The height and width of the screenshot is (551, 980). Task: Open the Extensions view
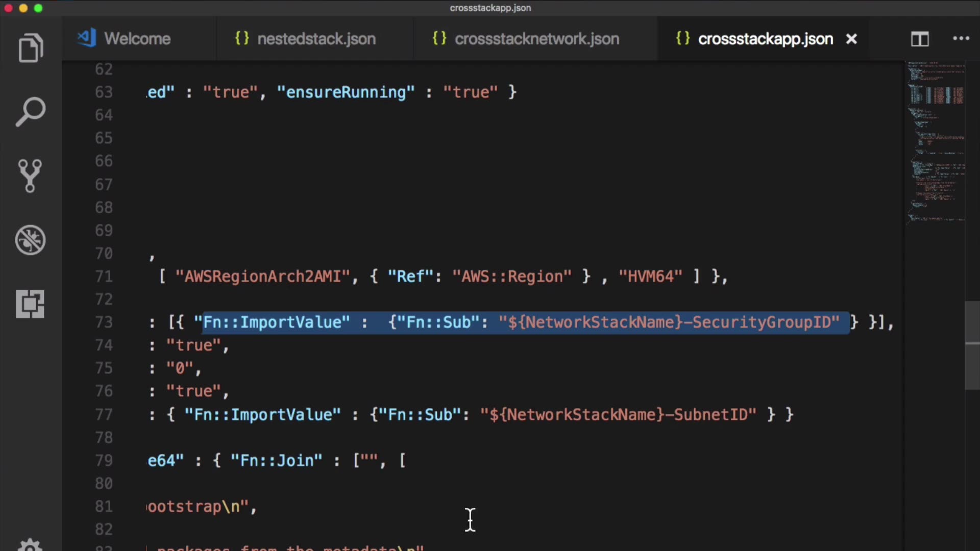tap(30, 304)
